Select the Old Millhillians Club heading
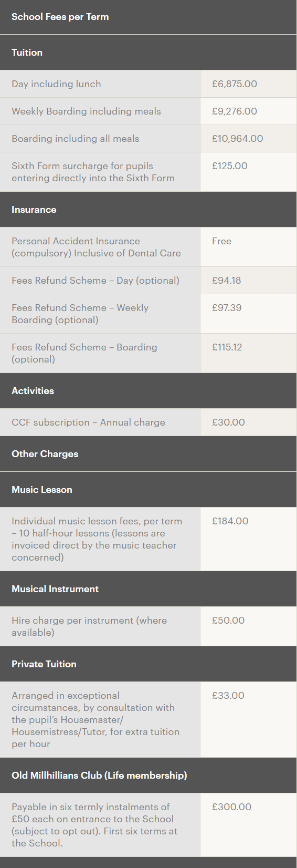Image resolution: width=297 pixels, height=868 pixels. [99, 776]
